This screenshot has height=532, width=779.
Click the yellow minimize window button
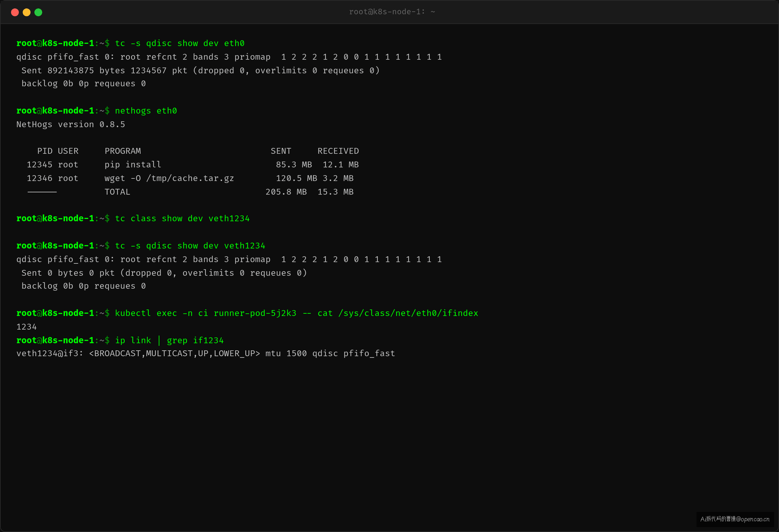pos(27,12)
